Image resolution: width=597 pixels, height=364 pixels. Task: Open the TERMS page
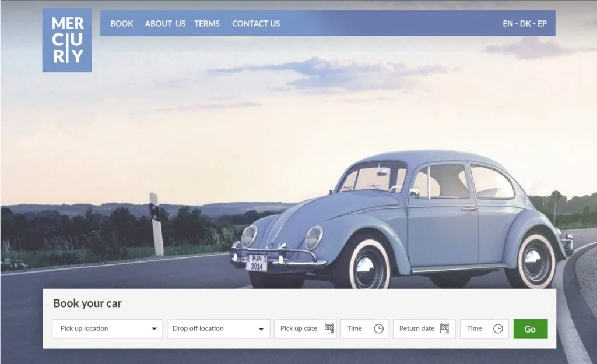[x=207, y=23]
